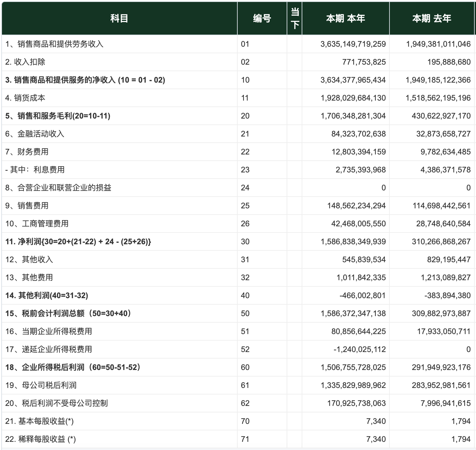The height and width of the screenshot is (450, 476).
Task: Click the 本期 去年 column header
Action: click(x=432, y=18)
